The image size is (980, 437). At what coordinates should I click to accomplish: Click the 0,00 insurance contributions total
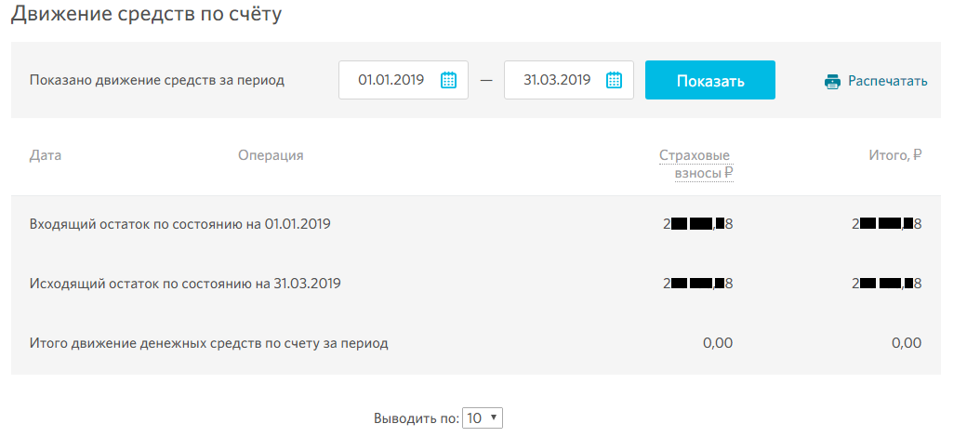coord(718,343)
